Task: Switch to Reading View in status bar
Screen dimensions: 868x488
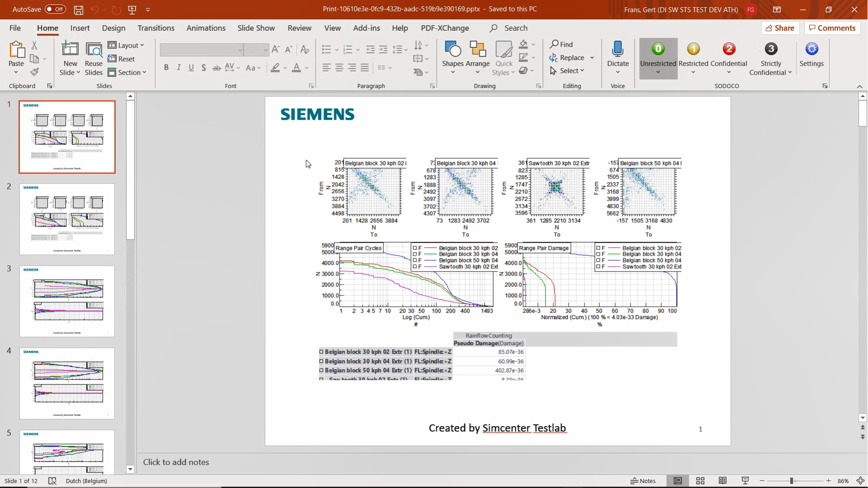Action: click(722, 481)
